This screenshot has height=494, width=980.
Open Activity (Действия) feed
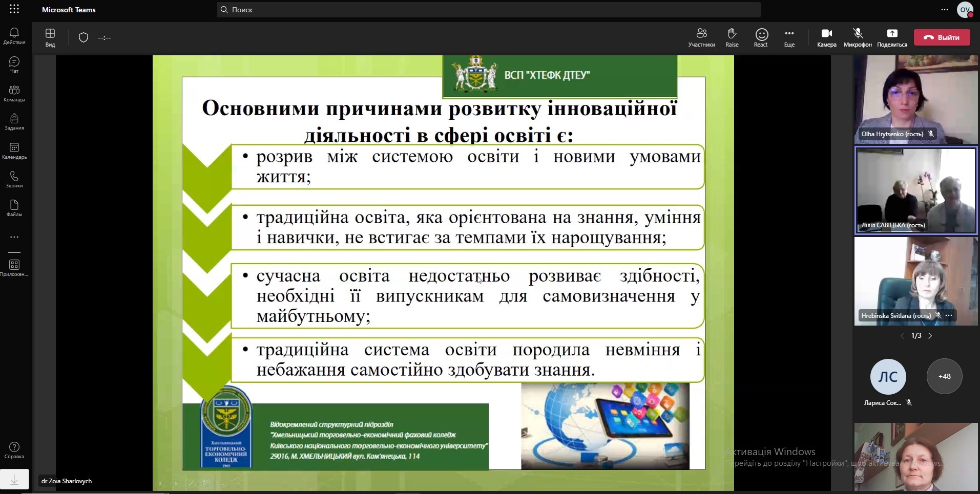click(14, 35)
